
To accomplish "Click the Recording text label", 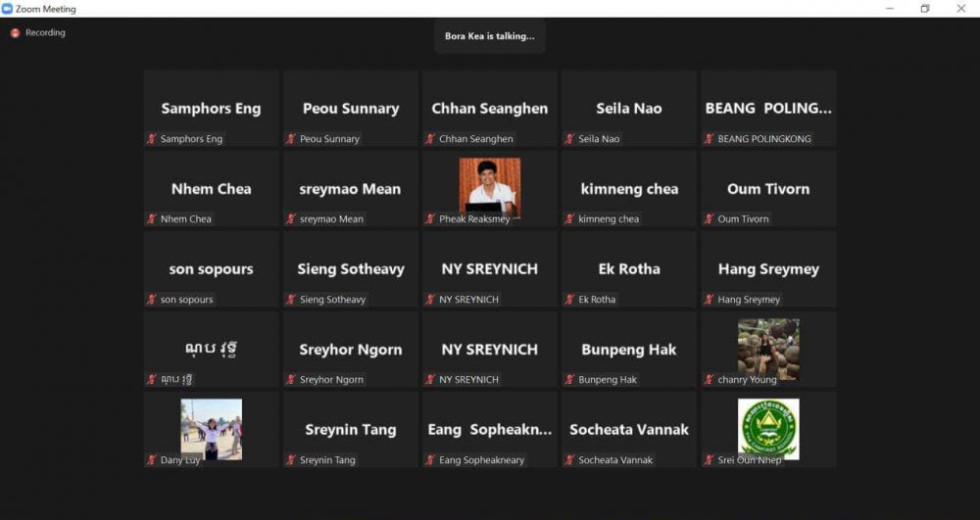I will 45,33.
